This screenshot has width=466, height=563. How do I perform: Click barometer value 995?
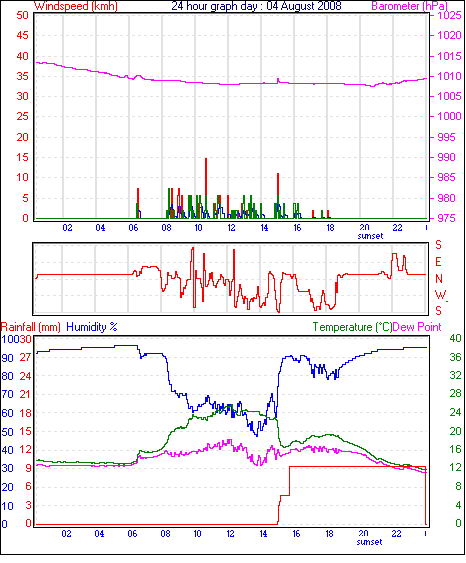446,137
